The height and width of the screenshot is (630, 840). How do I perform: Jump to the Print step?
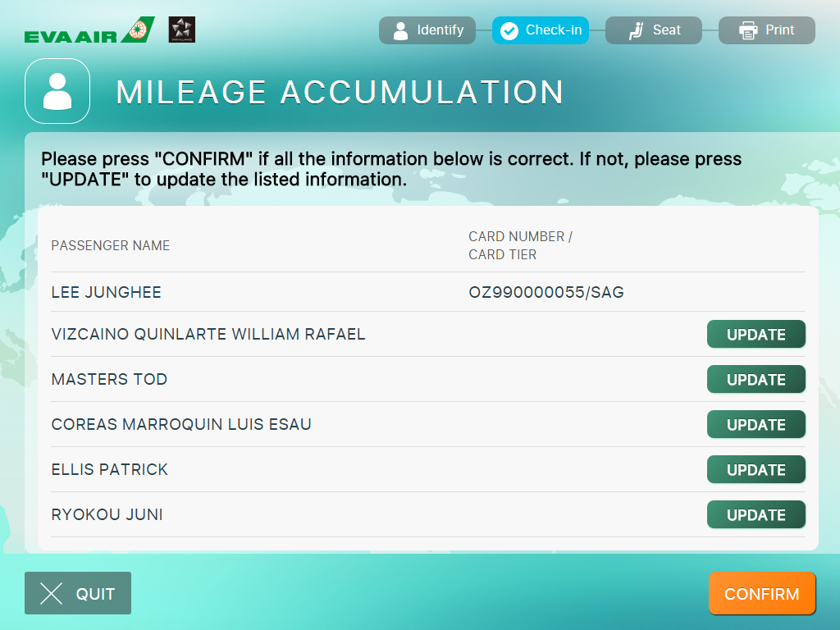767,30
